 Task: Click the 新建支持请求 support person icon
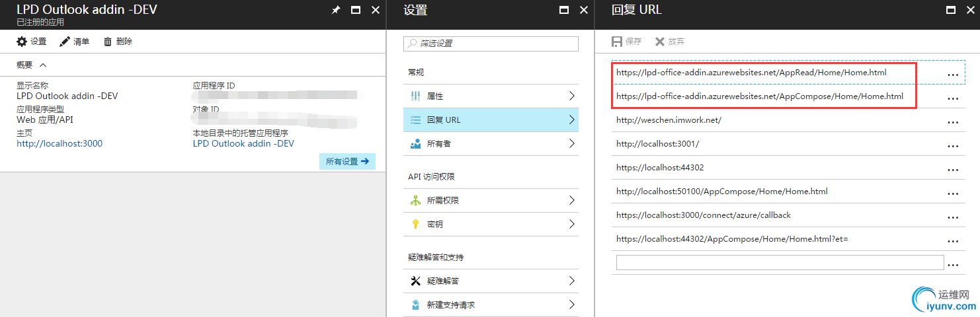click(x=415, y=304)
